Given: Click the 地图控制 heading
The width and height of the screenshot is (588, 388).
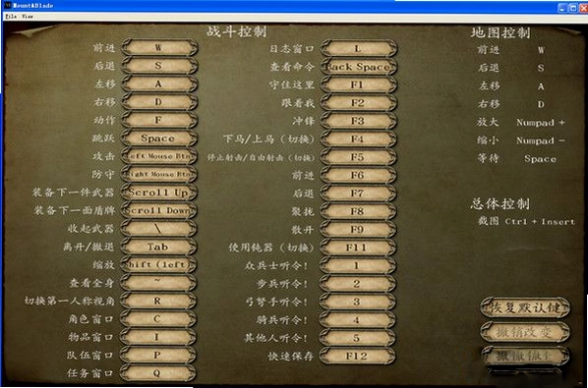Looking at the screenshot, I should (x=500, y=32).
